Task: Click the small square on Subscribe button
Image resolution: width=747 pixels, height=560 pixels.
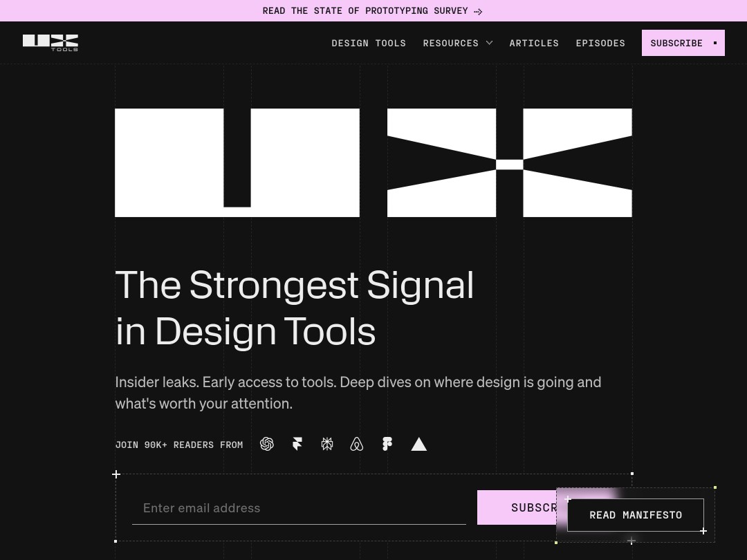Action: coord(714,42)
